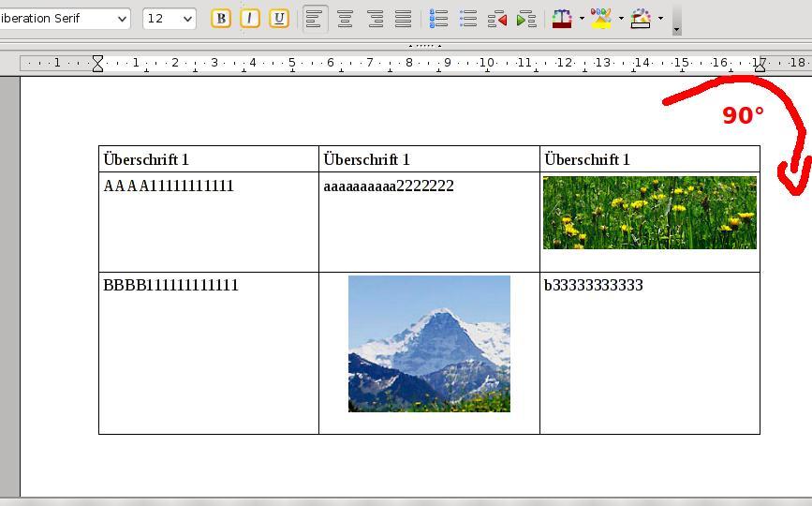Align text to the left
The image size is (812, 506).
(315, 19)
